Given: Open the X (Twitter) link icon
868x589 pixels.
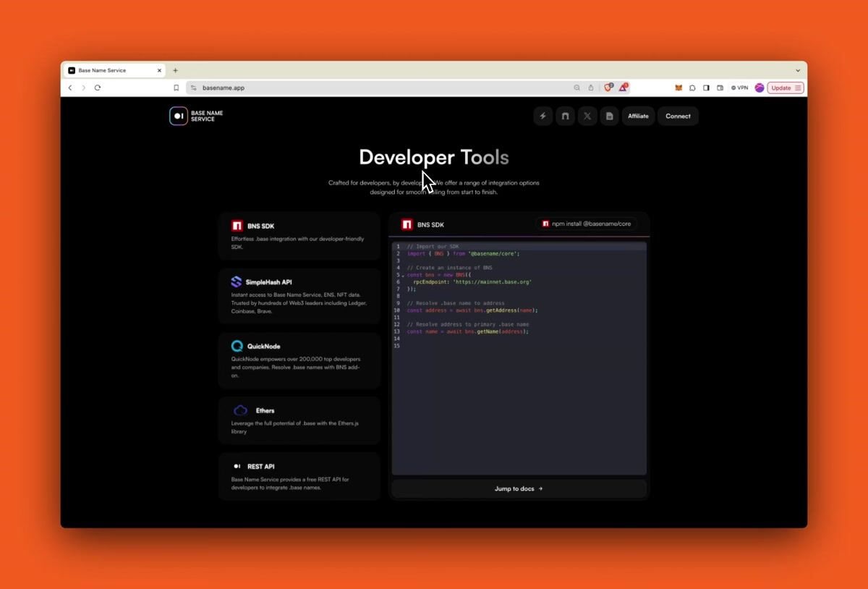Looking at the screenshot, I should [587, 116].
